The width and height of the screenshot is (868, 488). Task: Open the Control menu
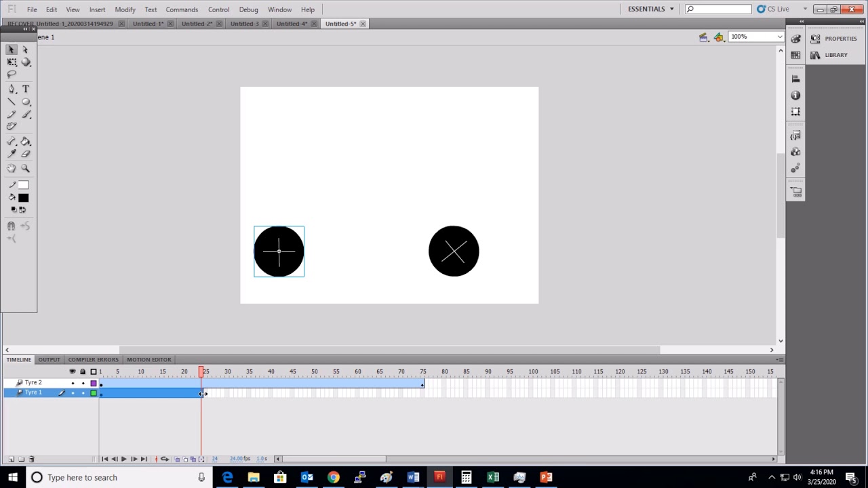218,9
